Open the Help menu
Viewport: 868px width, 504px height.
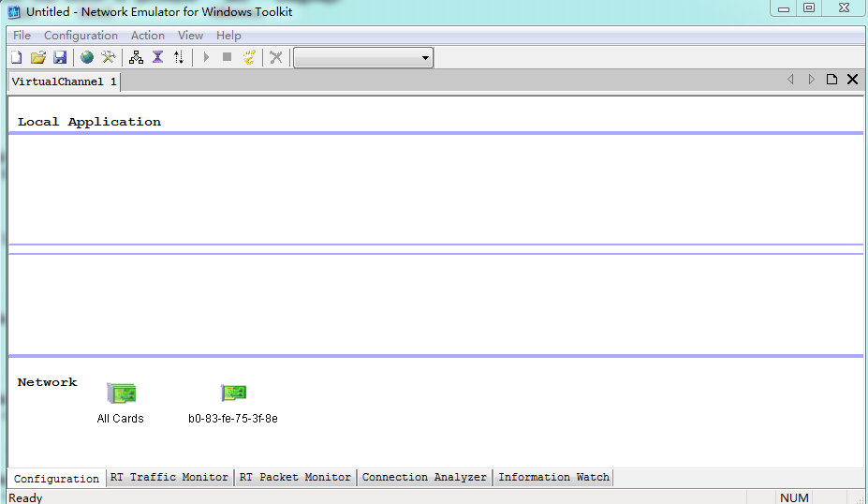coord(228,36)
